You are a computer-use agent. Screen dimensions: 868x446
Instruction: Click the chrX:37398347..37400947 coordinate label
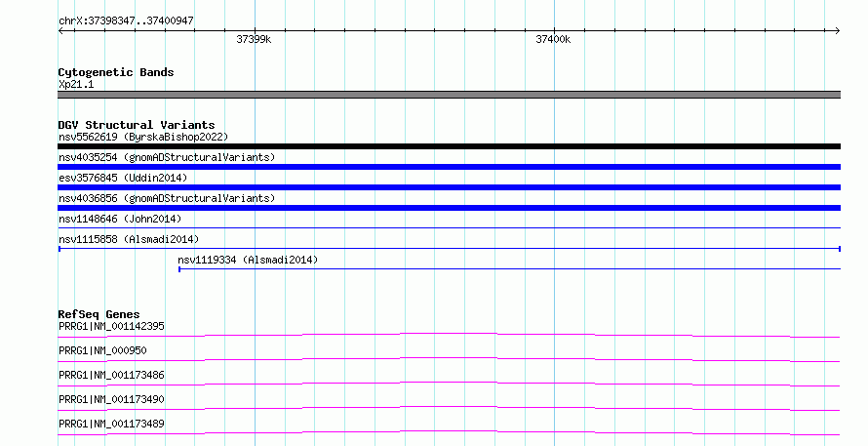[x=126, y=20]
